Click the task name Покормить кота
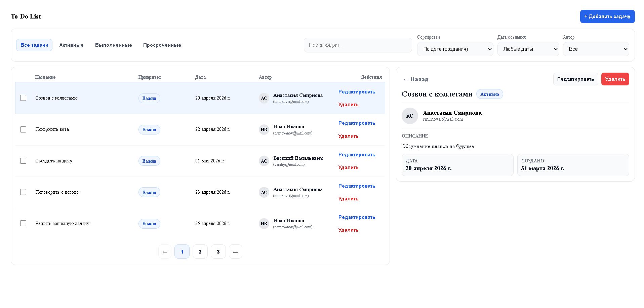 click(52, 129)
